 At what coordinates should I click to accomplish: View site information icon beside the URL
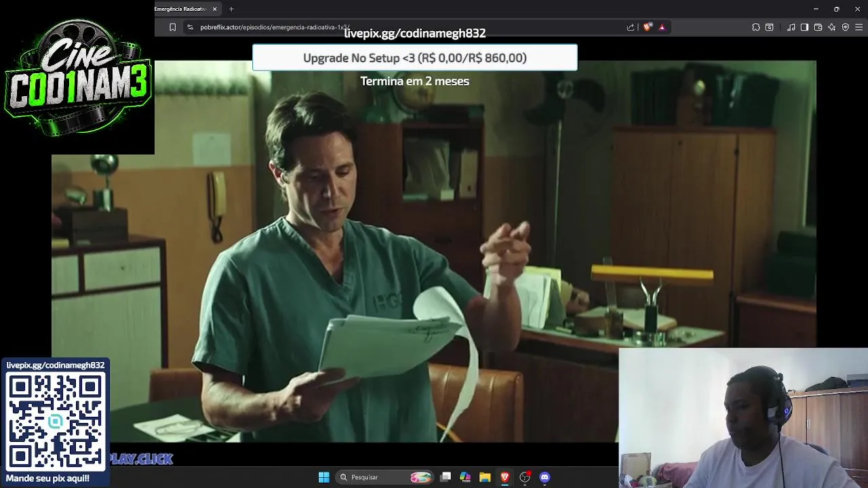(190, 27)
